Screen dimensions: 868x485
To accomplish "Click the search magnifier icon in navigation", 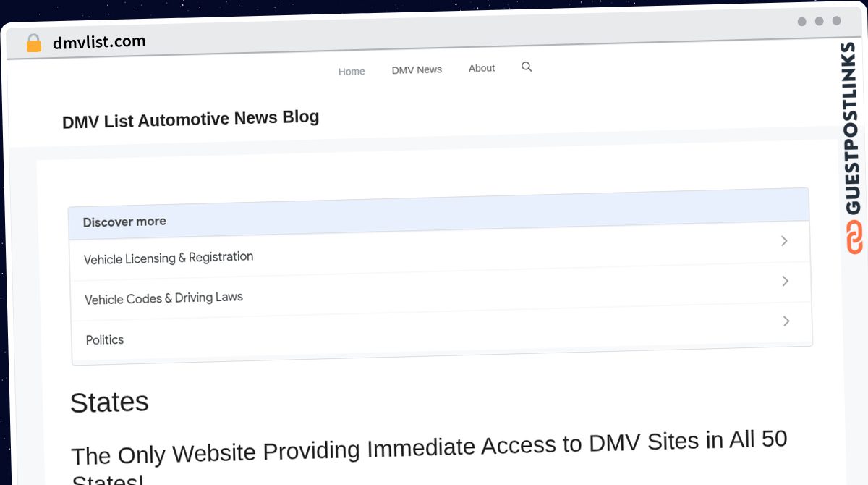I will (527, 67).
